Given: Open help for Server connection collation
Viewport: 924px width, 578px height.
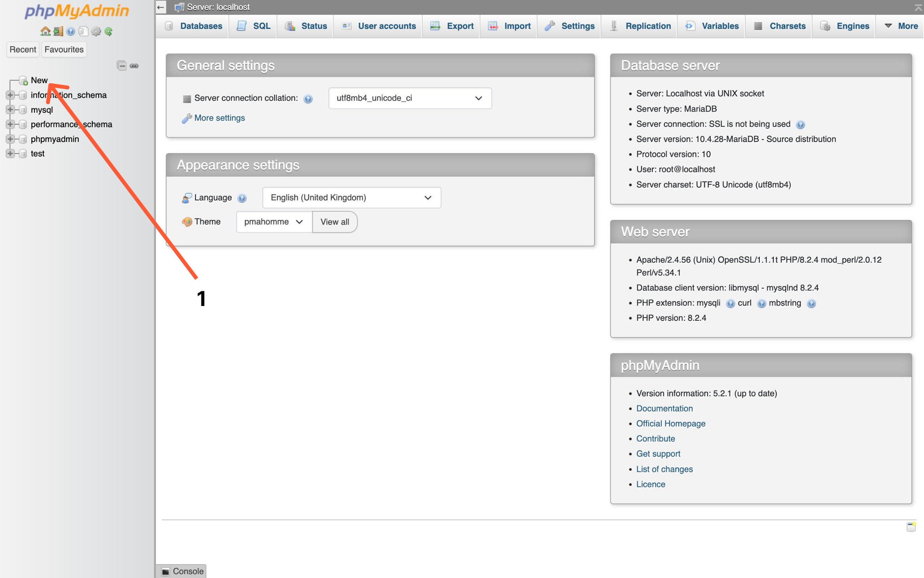Looking at the screenshot, I should (x=308, y=99).
